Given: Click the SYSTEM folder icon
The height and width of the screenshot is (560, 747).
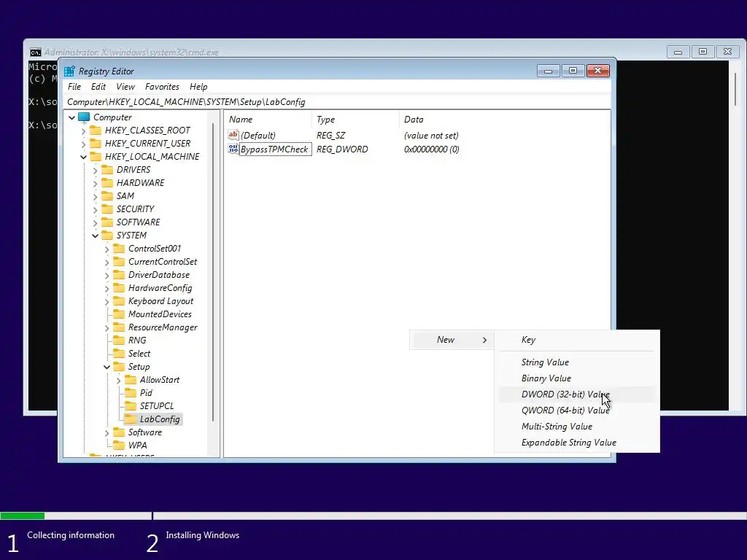Looking at the screenshot, I should [108, 236].
